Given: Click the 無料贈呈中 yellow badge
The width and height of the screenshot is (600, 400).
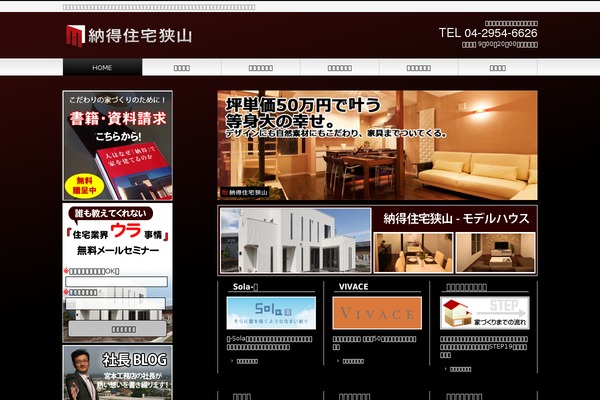Looking at the screenshot, I should [x=84, y=186].
